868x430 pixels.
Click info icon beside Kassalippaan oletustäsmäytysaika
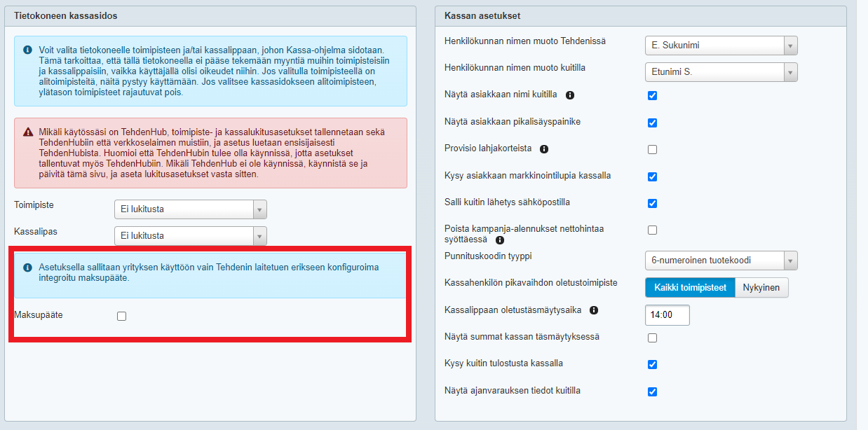click(594, 310)
